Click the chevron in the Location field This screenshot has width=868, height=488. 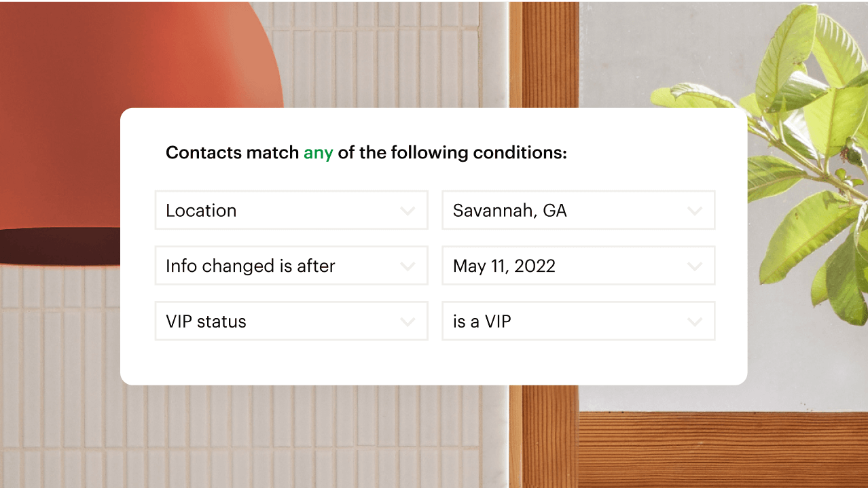[x=408, y=211]
